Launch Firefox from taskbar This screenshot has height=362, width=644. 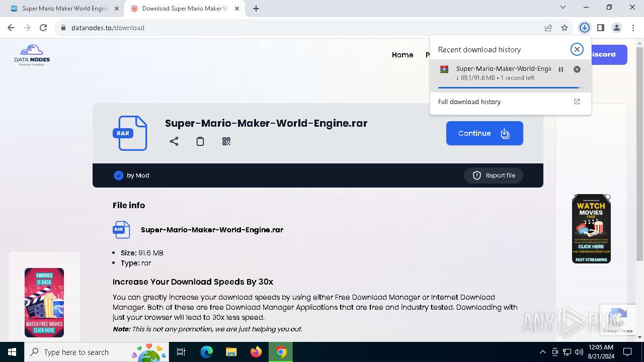click(x=256, y=352)
